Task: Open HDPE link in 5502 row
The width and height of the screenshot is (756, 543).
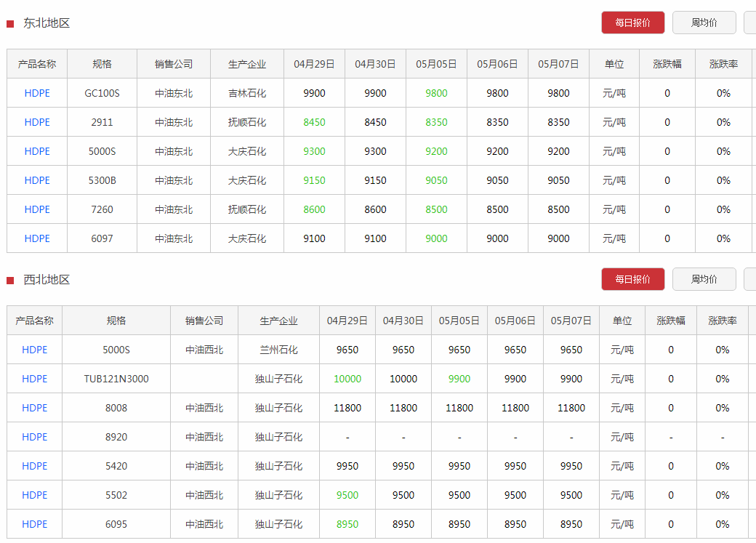Action: [x=35, y=495]
